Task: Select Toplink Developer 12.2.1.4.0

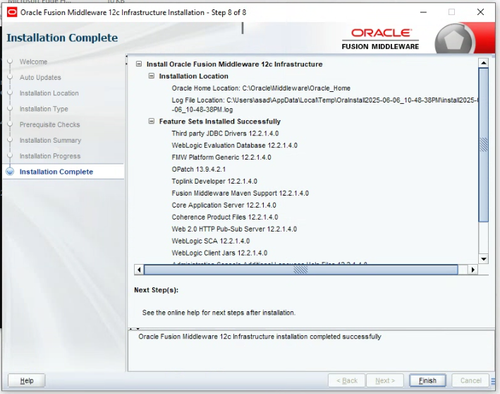Action: pyautogui.click(x=214, y=181)
